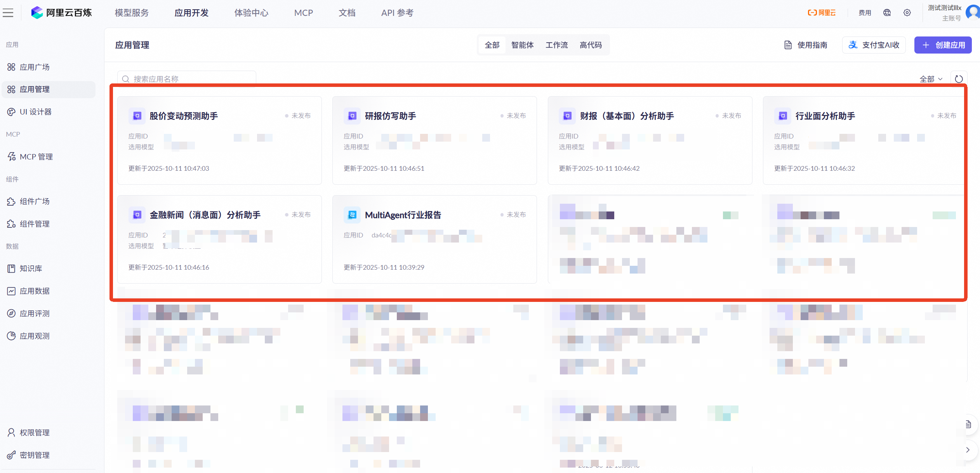Click the refresh icon beside filter

[x=959, y=79]
